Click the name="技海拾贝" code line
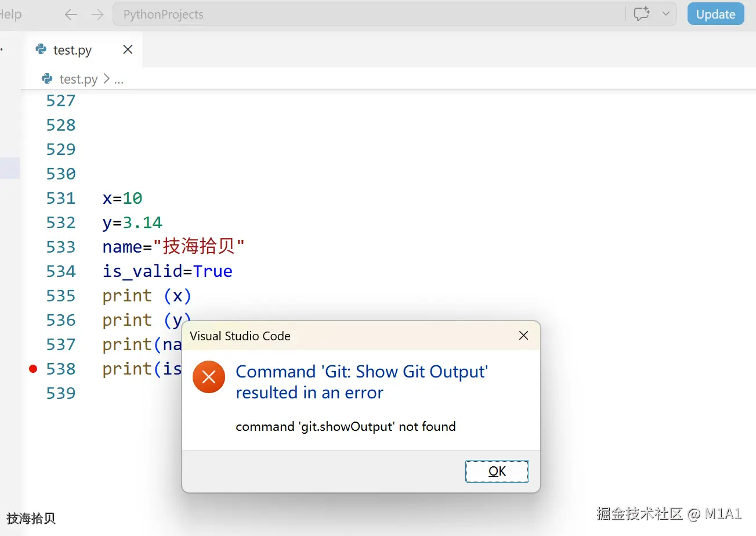This screenshot has width=756, height=536. (173, 247)
